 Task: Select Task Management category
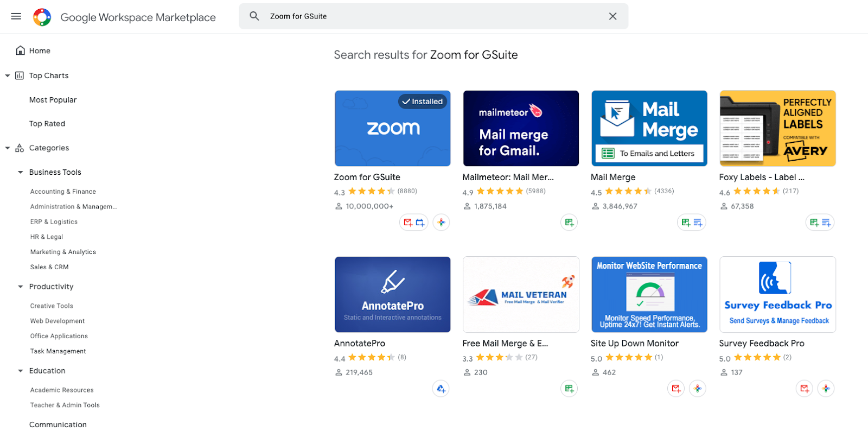(58, 351)
